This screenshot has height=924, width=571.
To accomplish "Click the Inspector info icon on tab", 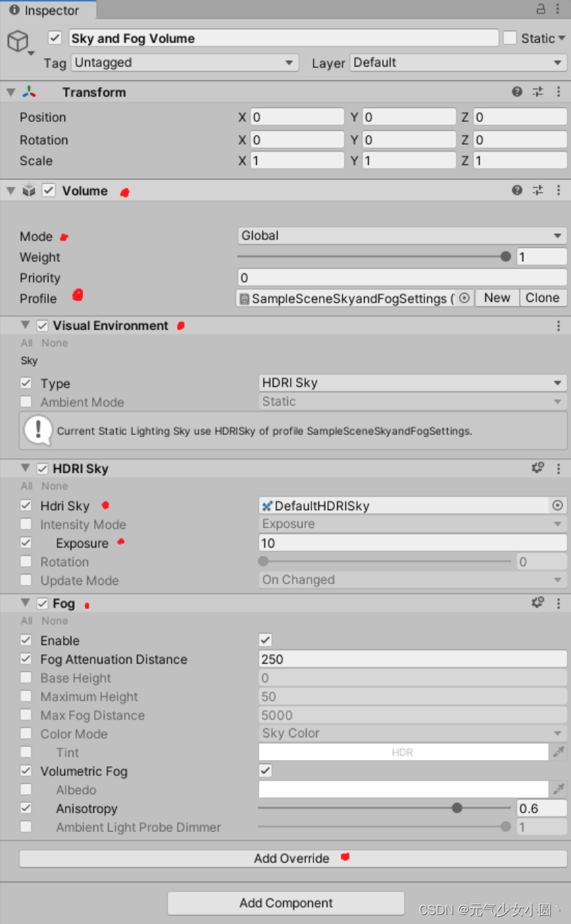I will (14, 10).
